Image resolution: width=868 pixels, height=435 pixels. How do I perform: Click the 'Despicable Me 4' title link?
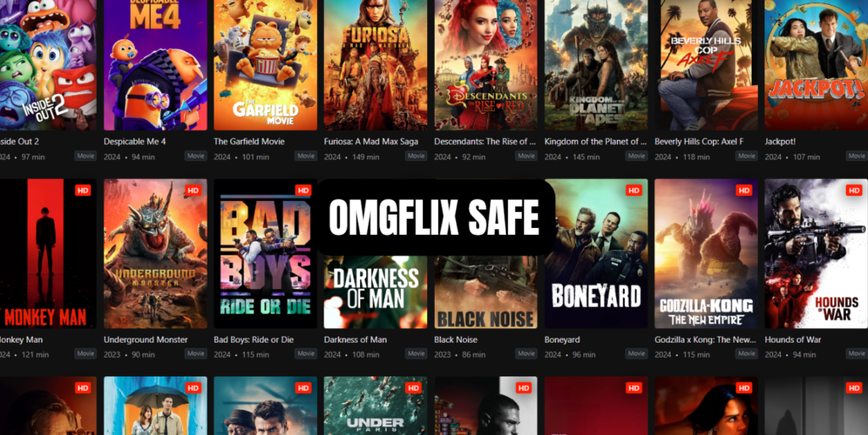(x=135, y=142)
